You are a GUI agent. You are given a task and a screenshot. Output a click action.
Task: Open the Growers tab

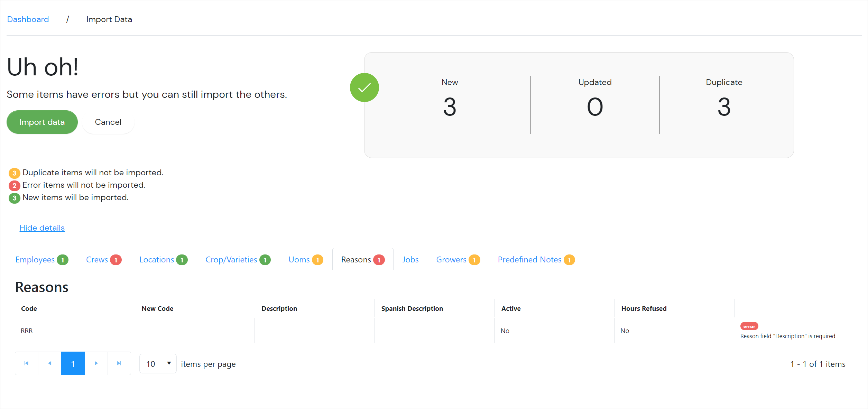(x=458, y=259)
